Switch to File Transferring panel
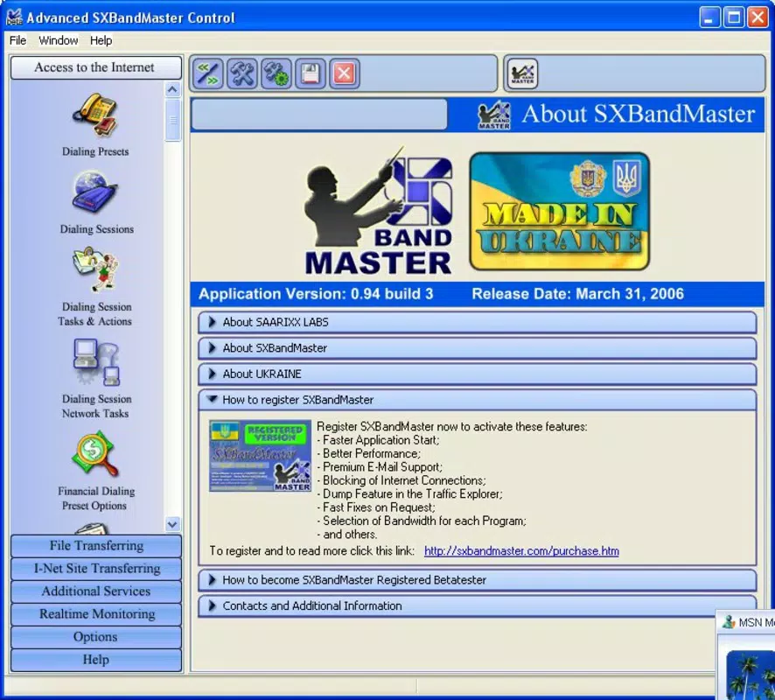The height and width of the screenshot is (700, 775). [96, 546]
